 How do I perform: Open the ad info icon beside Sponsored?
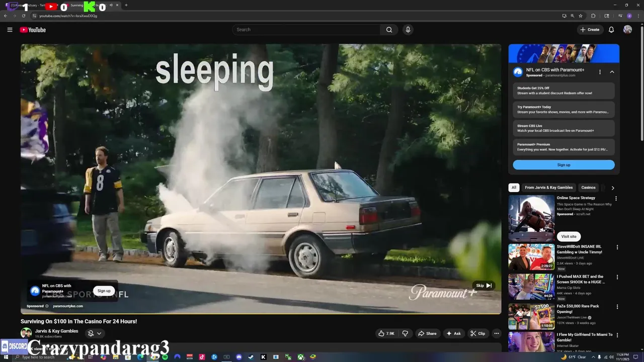click(47, 306)
